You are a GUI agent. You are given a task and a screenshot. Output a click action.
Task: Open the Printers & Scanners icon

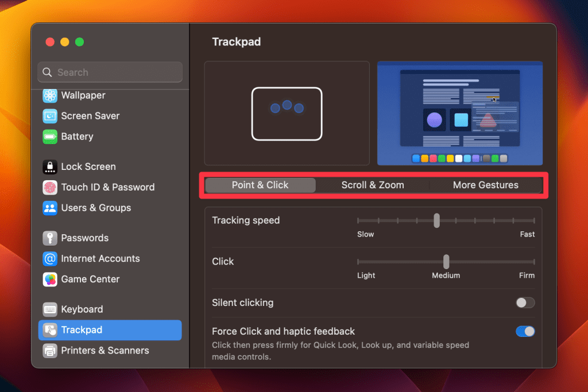[x=50, y=351]
